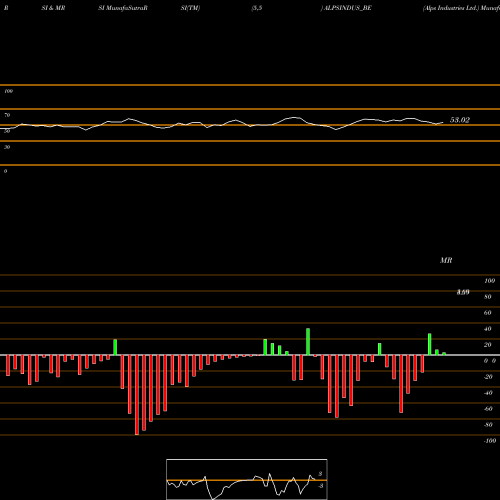The width and height of the screenshot is (500, 500).
Task: Click the SI & MR header label
Action: 53,8
